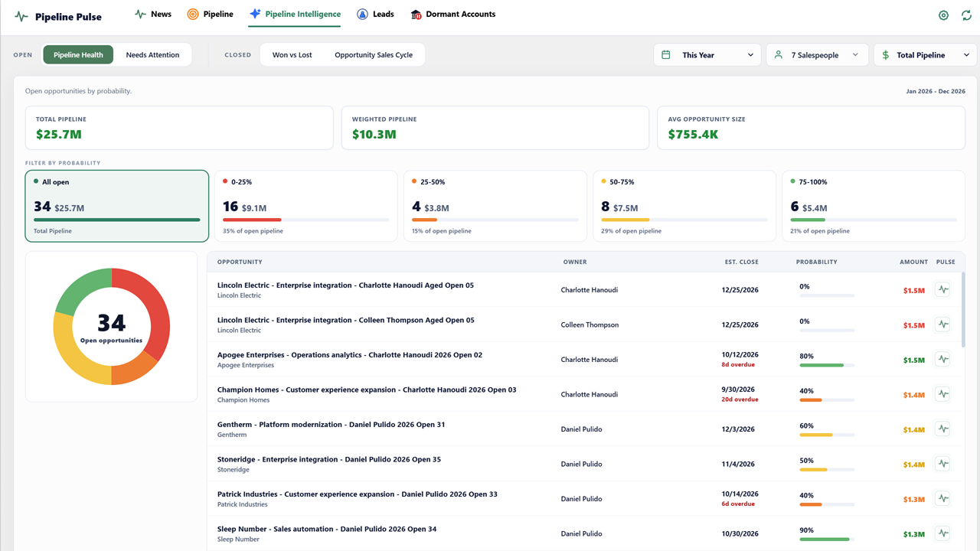Viewport: 980px width, 551px height.
Task: Go to the Leads tab
Action: [x=376, y=14]
